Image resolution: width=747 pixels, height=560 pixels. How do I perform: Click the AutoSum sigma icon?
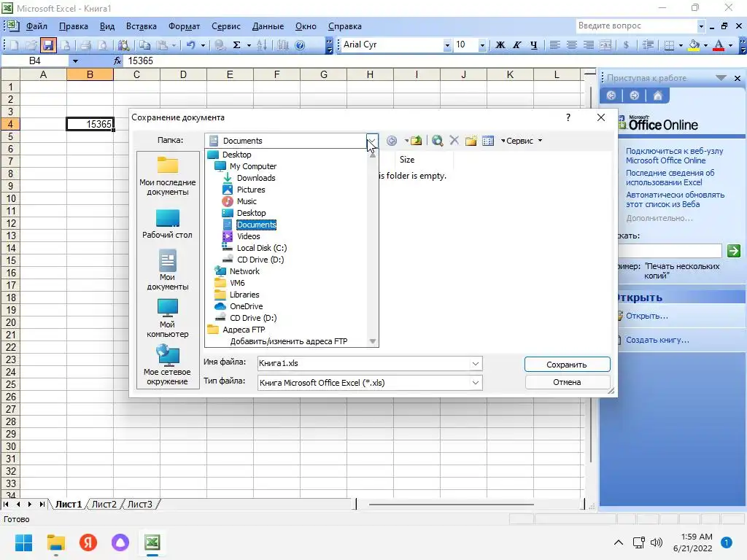(236, 44)
